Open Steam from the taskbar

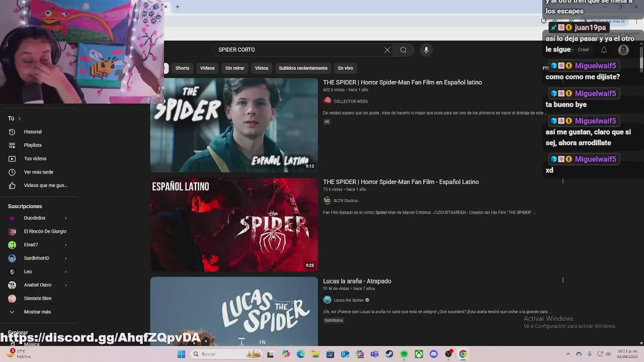pos(389,354)
